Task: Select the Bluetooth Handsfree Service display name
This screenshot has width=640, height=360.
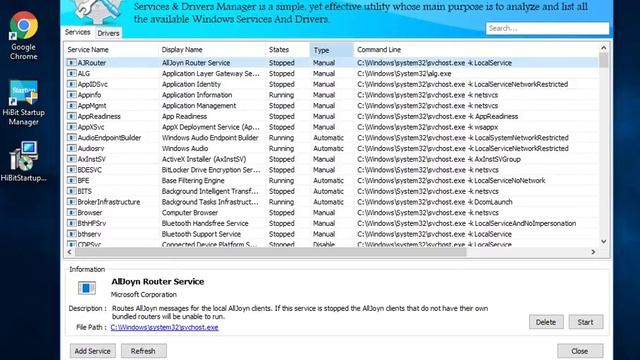Action: tap(205, 223)
